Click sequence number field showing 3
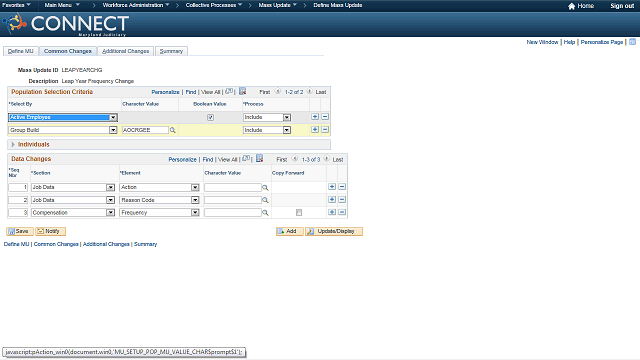 18,213
